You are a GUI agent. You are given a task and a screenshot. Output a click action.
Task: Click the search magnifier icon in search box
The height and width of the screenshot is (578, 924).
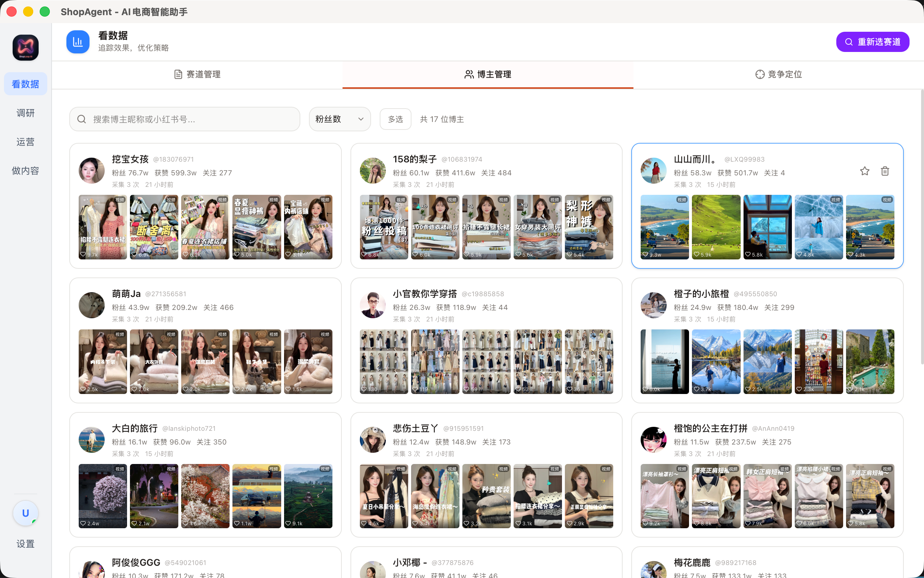click(x=82, y=119)
